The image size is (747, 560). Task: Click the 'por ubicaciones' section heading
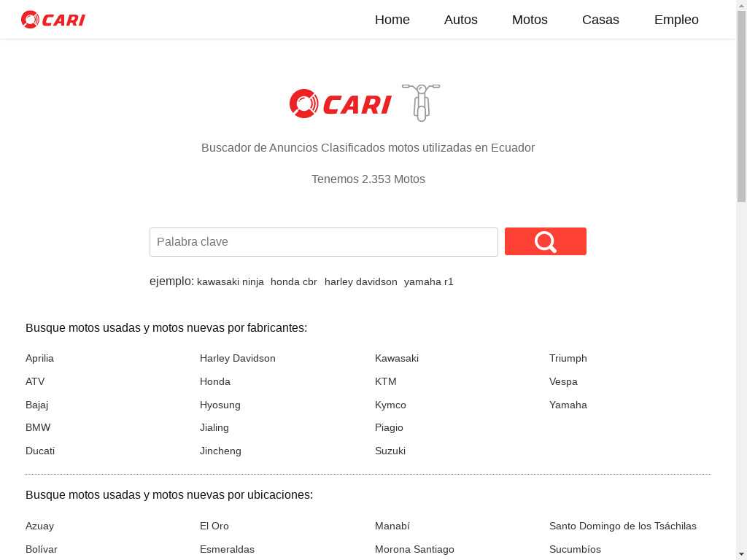click(169, 495)
